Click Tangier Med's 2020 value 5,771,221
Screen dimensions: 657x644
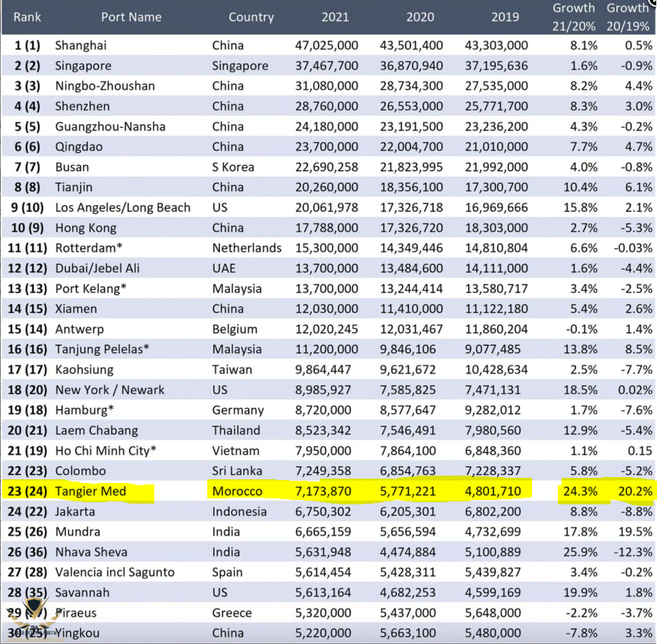click(412, 491)
